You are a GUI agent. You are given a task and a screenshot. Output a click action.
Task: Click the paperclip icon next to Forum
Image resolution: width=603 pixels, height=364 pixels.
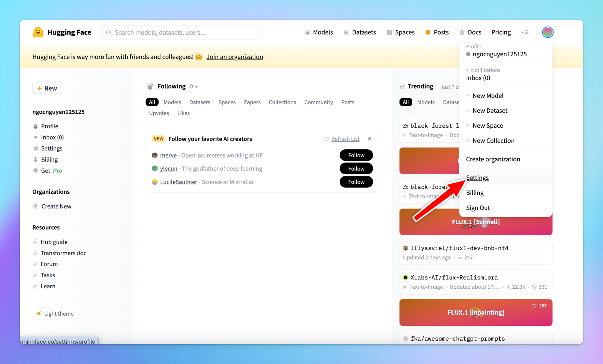pyautogui.click(x=35, y=264)
